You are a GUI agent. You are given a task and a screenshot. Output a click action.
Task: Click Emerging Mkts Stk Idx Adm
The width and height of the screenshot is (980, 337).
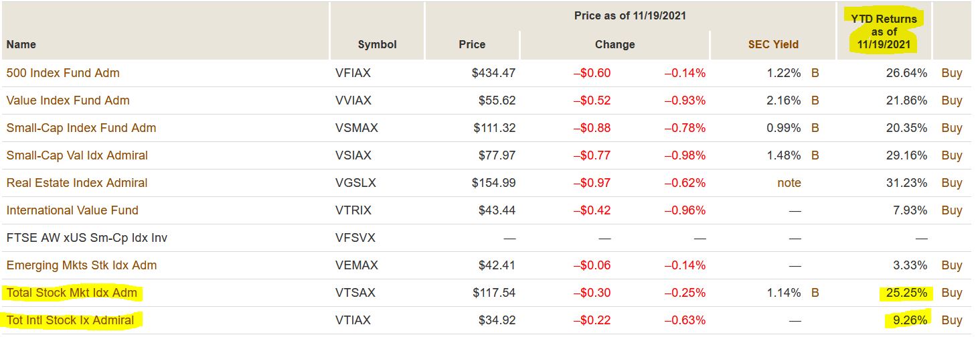(x=82, y=265)
